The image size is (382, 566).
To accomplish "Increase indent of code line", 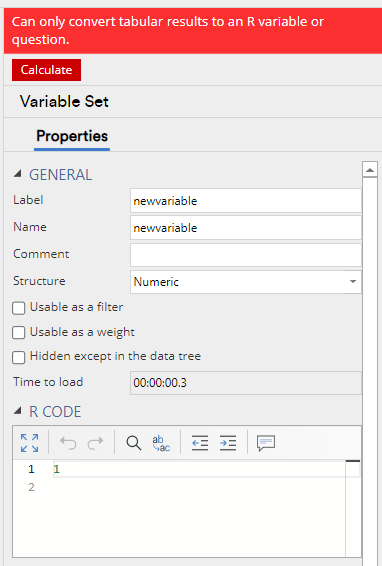I will tap(228, 443).
